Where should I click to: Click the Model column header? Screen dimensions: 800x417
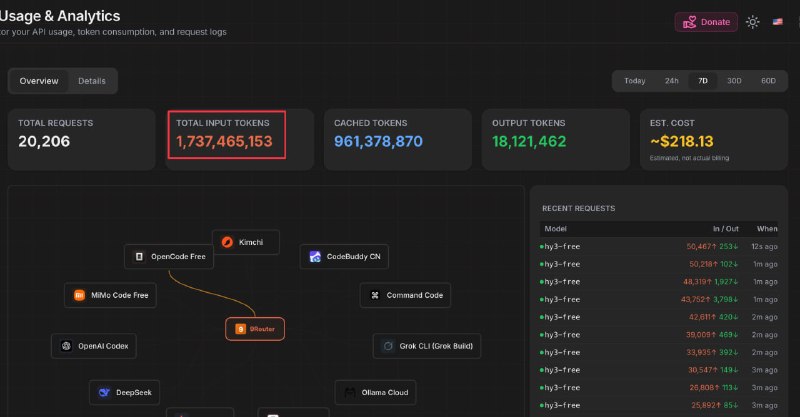coord(555,229)
